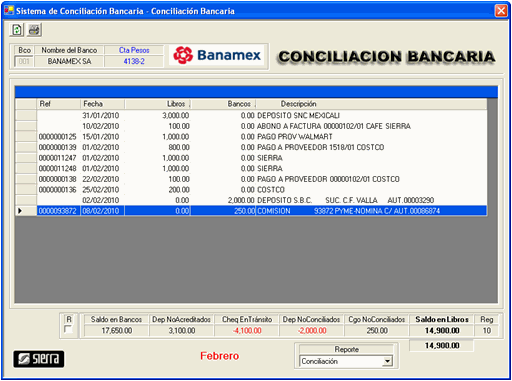Click the Bancos column header

pos(223,104)
